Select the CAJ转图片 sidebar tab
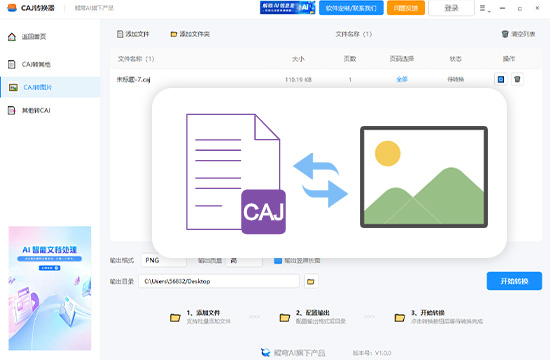 point(50,87)
